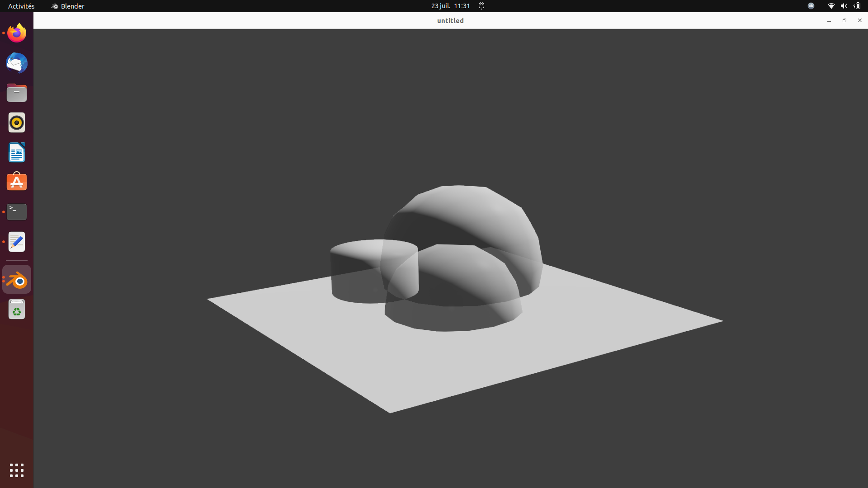This screenshot has width=868, height=488.
Task: Open the Blender app menu in top bar
Action: [x=68, y=6]
